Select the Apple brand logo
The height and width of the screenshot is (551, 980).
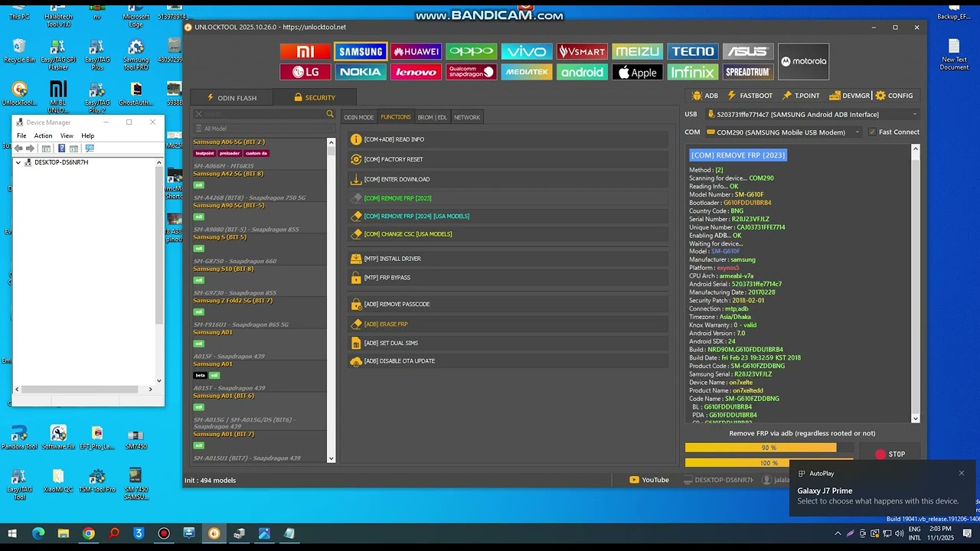[637, 72]
